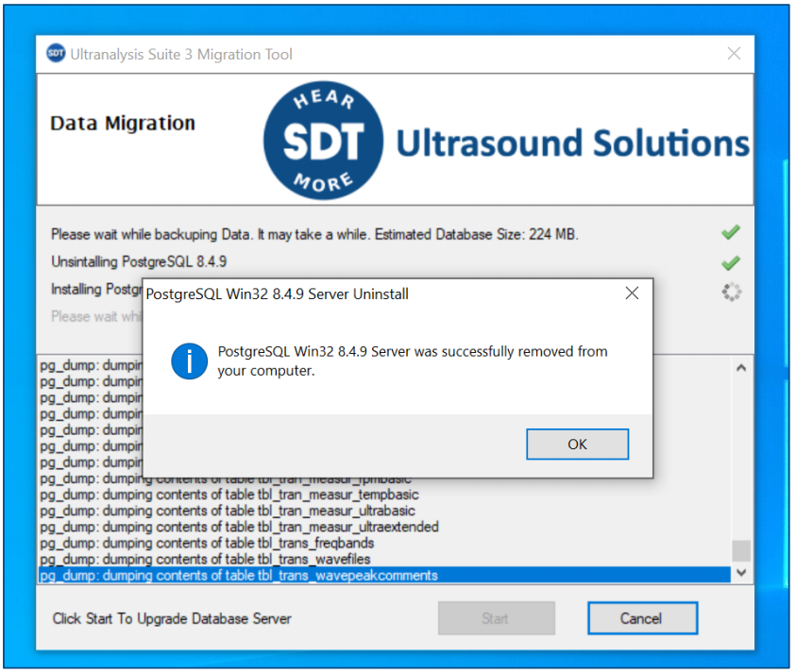Click the blue information icon in the dialog

(x=189, y=361)
